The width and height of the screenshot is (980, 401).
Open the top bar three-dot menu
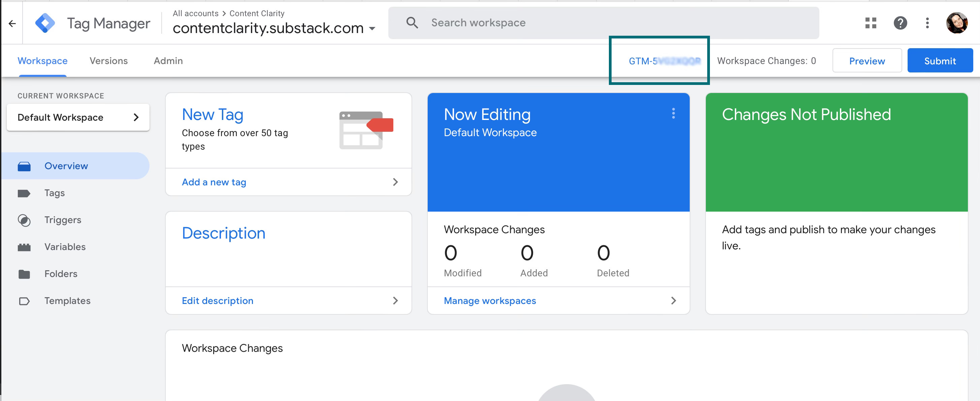927,23
